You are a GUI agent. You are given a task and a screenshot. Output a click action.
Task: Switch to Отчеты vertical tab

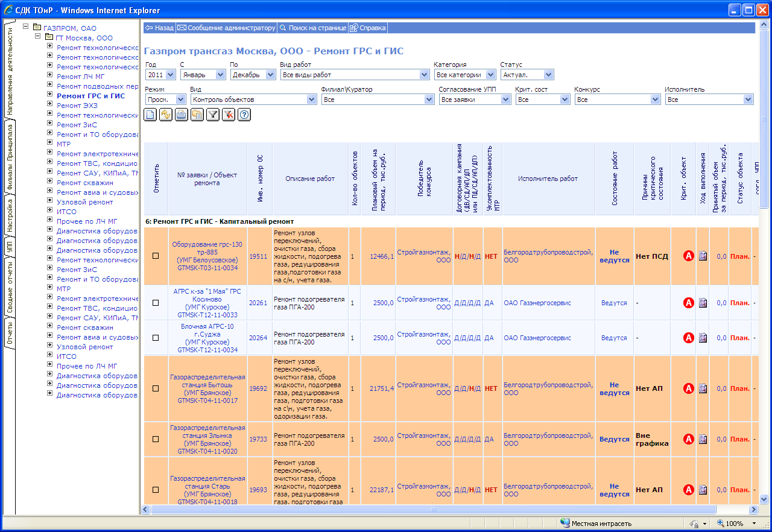tap(9, 333)
